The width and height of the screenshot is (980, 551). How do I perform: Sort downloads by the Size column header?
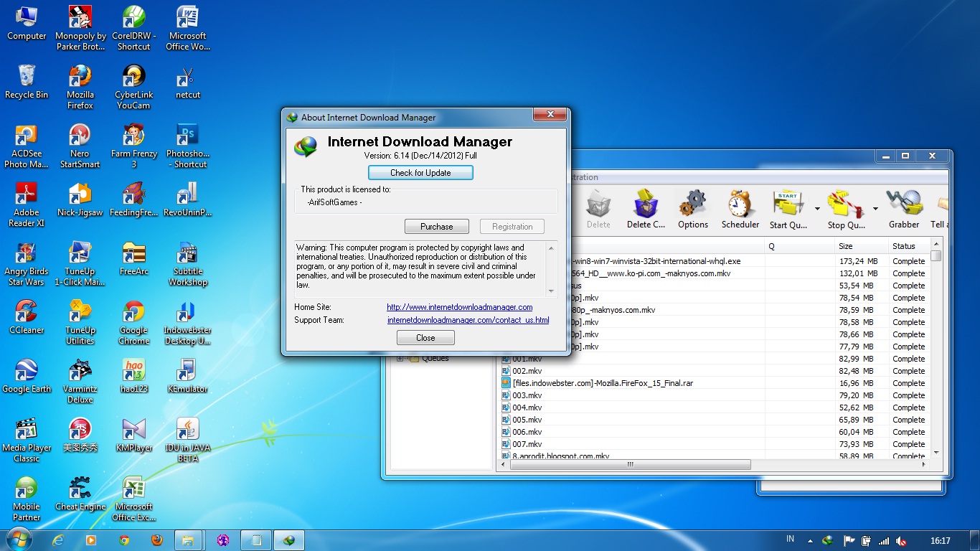pos(861,246)
